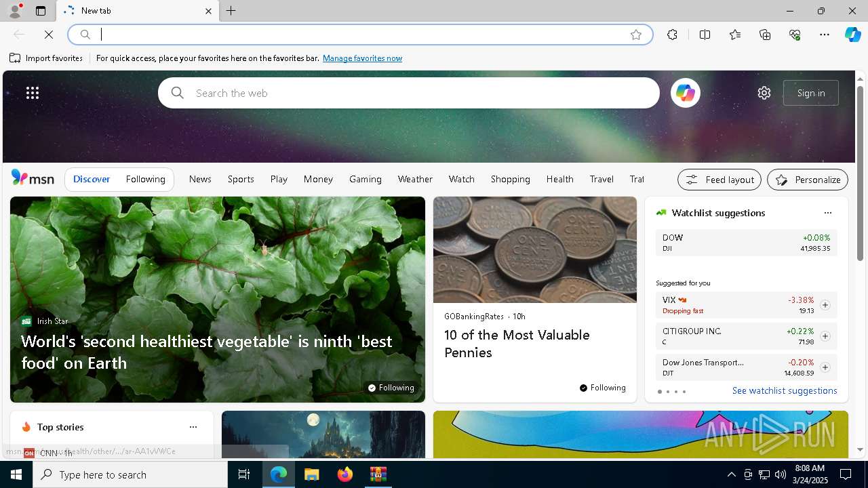The height and width of the screenshot is (488, 868).
Task: Stop loading the page
Action: 49,35
